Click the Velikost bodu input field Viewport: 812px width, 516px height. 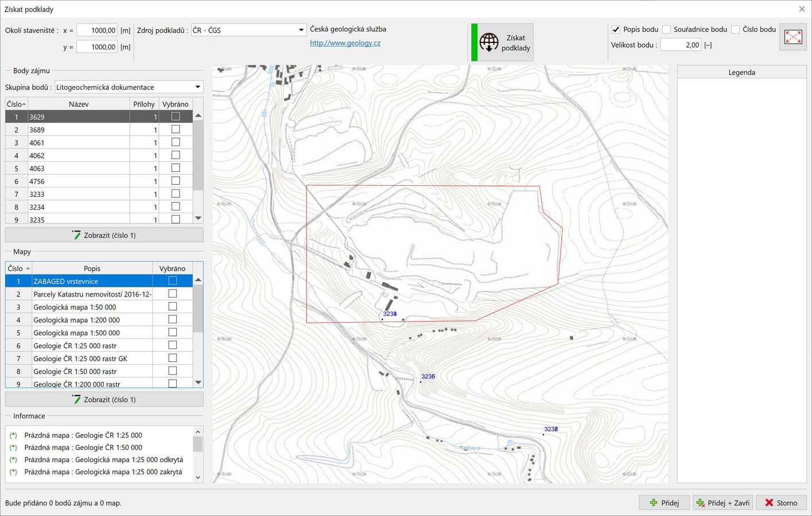point(680,45)
